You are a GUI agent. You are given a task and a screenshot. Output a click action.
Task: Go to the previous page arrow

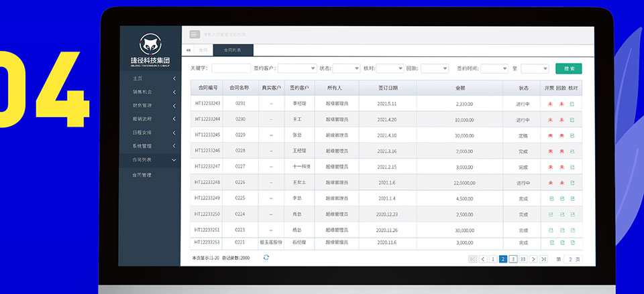(483, 259)
